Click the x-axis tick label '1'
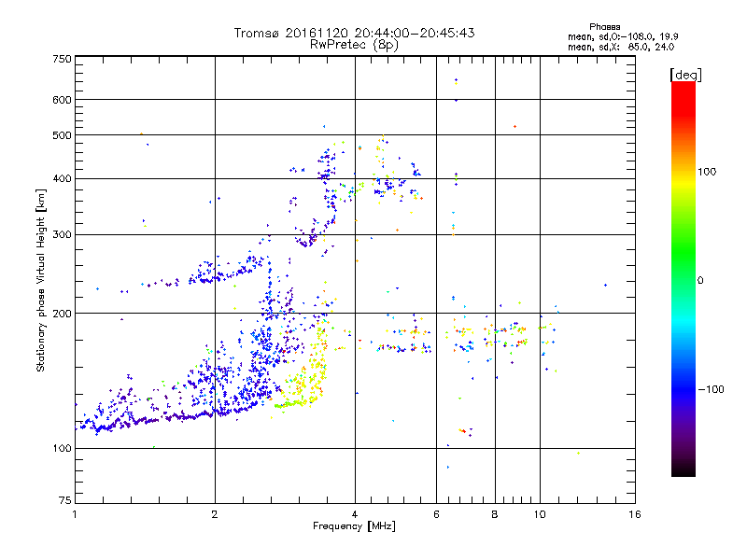 point(75,514)
